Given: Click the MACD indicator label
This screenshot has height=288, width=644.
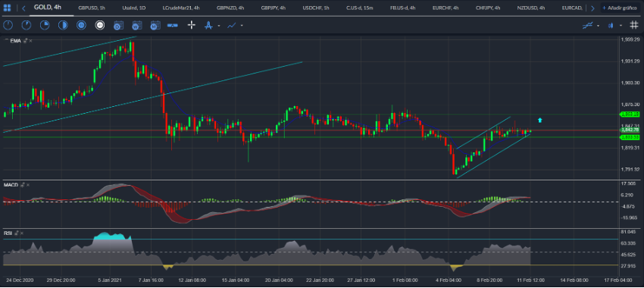Looking at the screenshot, I should click(11, 185).
